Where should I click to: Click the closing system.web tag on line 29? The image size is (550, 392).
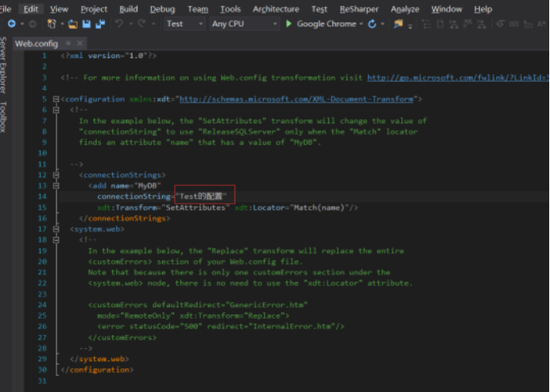pyautogui.click(x=99, y=359)
